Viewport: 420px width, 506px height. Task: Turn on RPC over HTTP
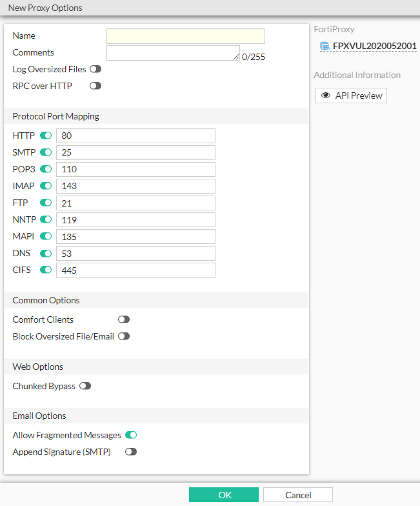tap(95, 86)
